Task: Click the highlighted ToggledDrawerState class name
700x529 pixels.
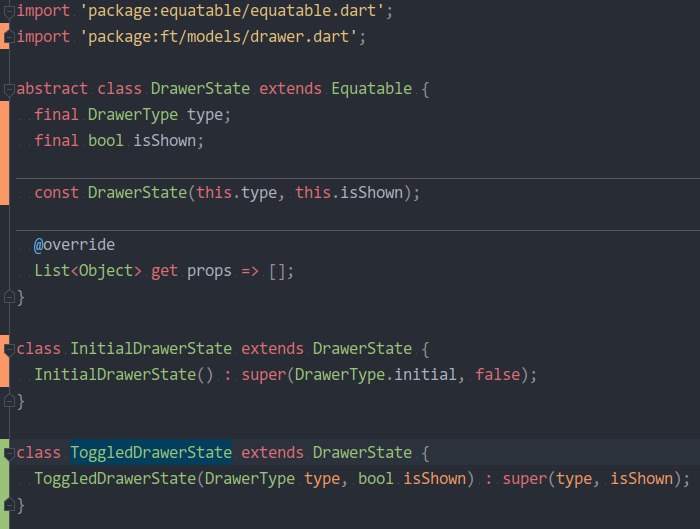Action: coord(151,453)
